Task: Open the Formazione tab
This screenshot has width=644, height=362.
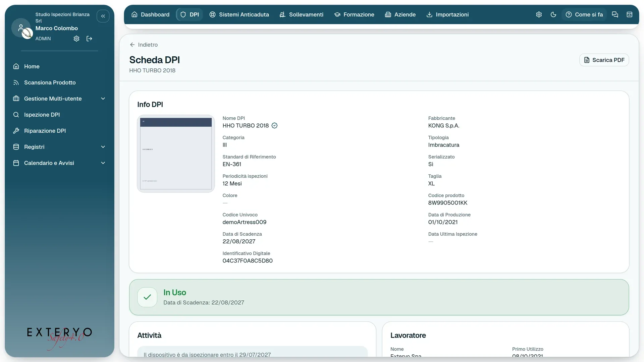Action: (x=354, y=14)
